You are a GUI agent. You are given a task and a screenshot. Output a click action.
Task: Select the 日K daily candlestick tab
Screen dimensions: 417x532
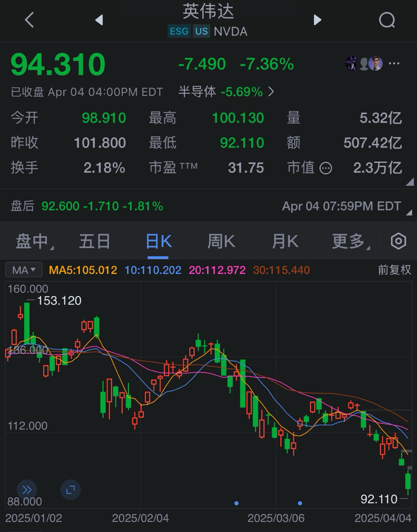(159, 241)
